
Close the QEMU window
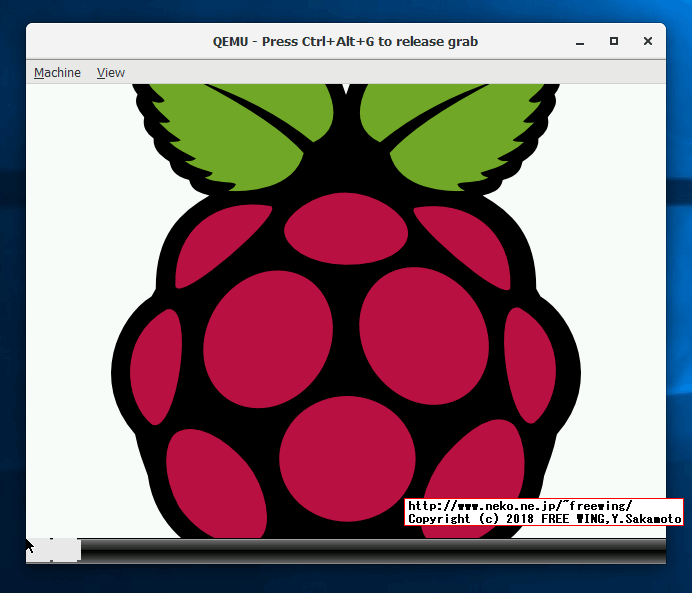tap(647, 41)
